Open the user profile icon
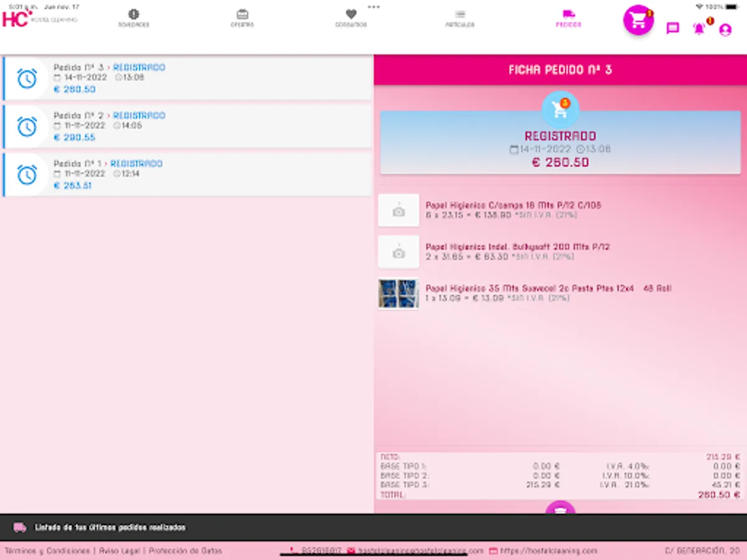Image resolution: width=747 pixels, height=560 pixels. click(x=725, y=29)
